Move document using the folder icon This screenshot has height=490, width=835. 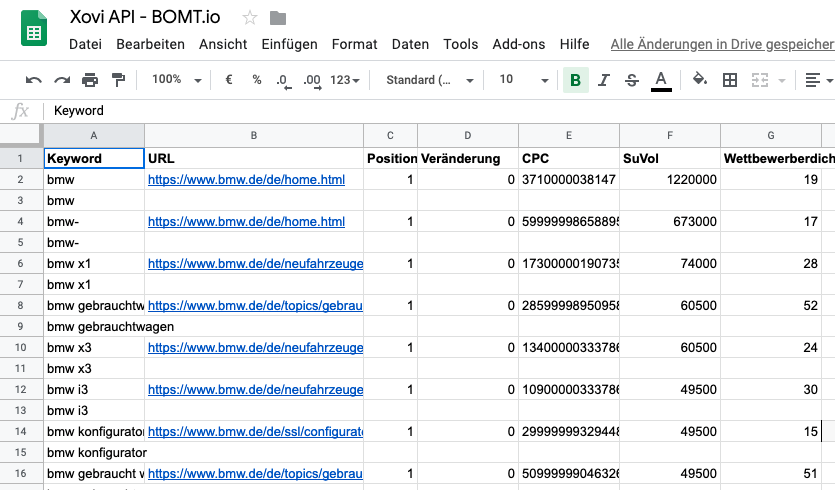278,19
